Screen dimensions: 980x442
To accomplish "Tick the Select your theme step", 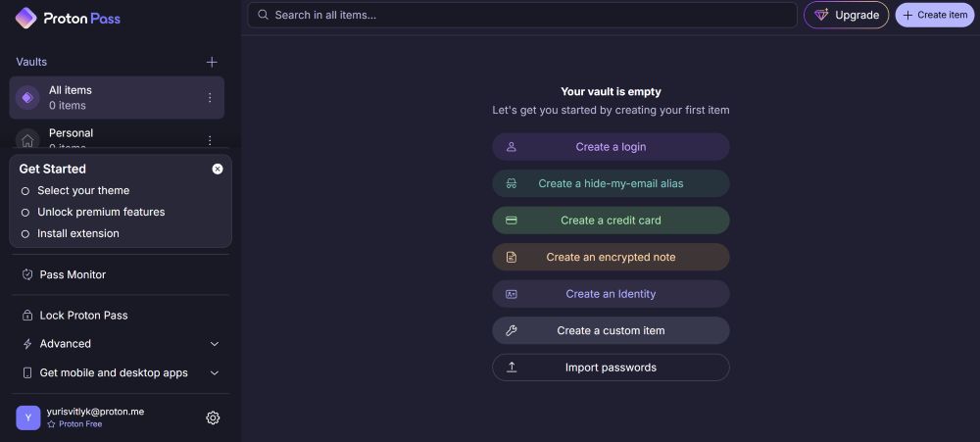I will coord(25,191).
